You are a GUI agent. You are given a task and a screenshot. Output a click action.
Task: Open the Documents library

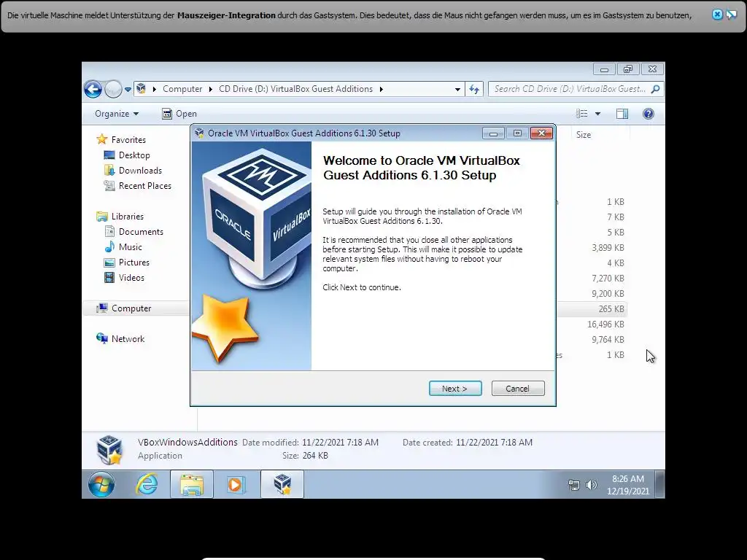pyautogui.click(x=134, y=232)
